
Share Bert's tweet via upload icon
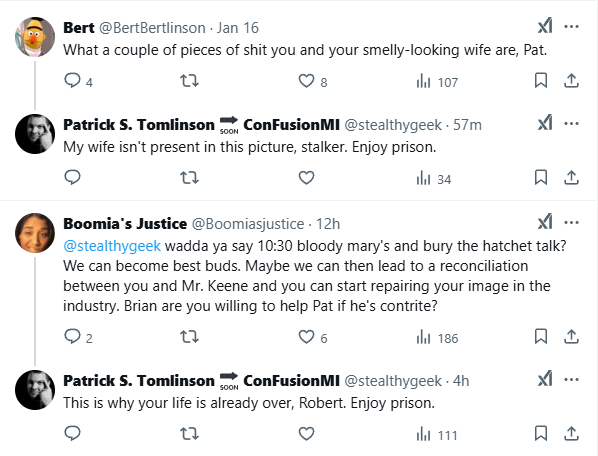571,81
